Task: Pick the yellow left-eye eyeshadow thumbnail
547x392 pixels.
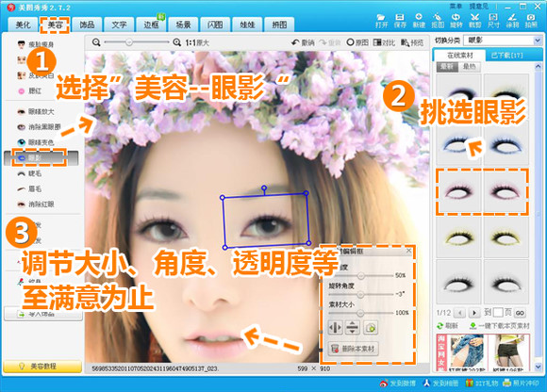Action: coord(458,237)
